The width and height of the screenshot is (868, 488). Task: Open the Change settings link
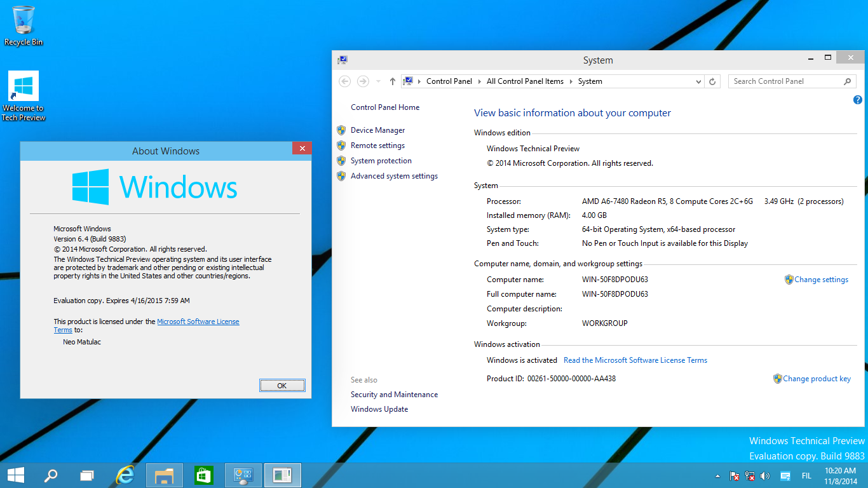(x=821, y=279)
